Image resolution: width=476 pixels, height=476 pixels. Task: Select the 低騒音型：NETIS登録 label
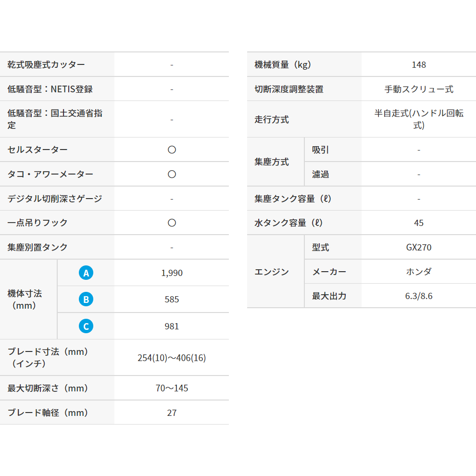click(50, 89)
